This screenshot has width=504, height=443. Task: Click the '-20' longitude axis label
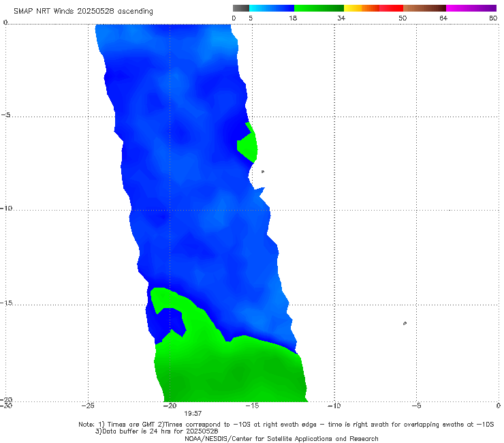tap(170, 406)
